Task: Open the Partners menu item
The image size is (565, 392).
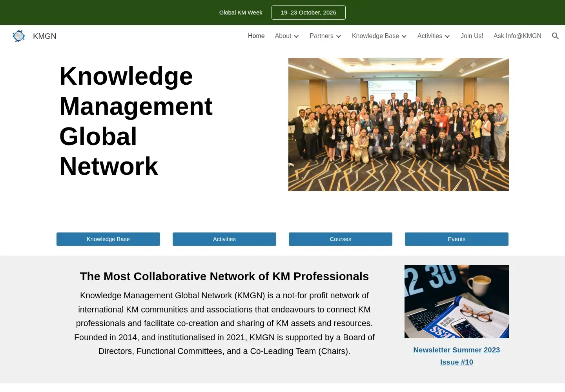Action: 321,36
